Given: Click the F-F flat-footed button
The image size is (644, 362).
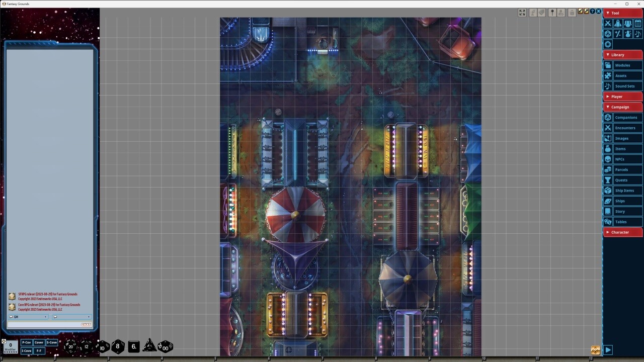Looking at the screenshot, I should pyautogui.click(x=39, y=350).
